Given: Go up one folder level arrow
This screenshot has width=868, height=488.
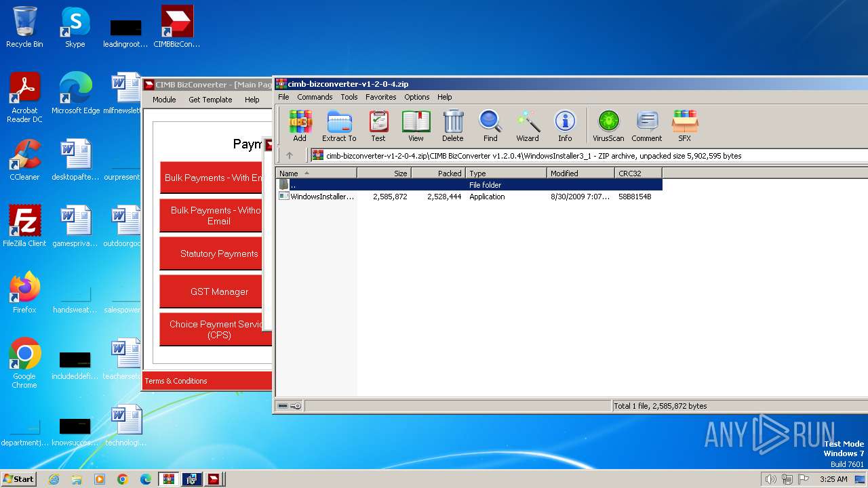Looking at the screenshot, I should pos(290,155).
